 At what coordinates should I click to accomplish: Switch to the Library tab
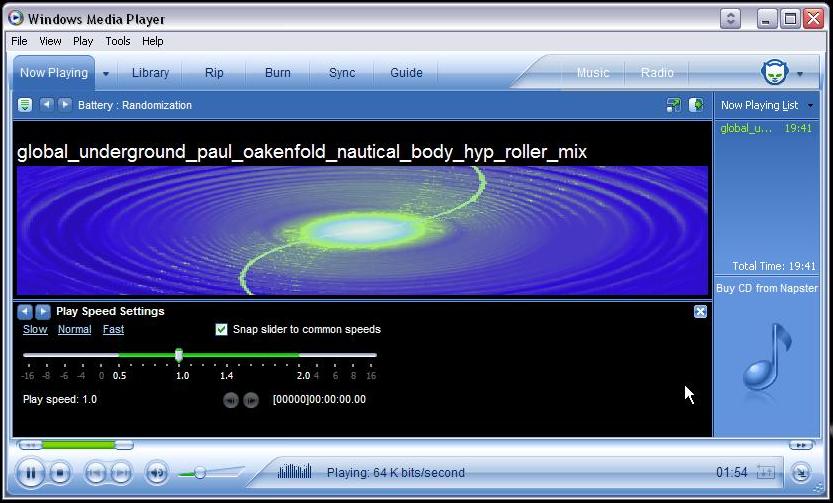150,73
